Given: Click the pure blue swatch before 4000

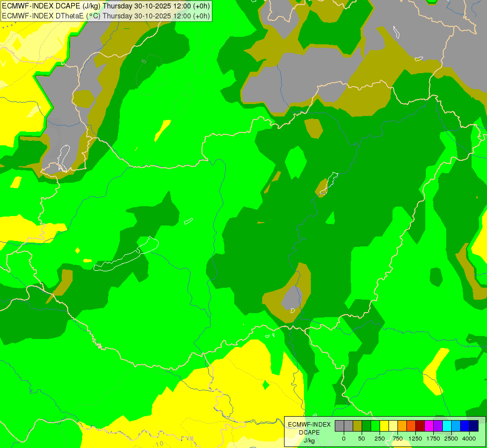Looking at the screenshot, I should pos(465,426).
